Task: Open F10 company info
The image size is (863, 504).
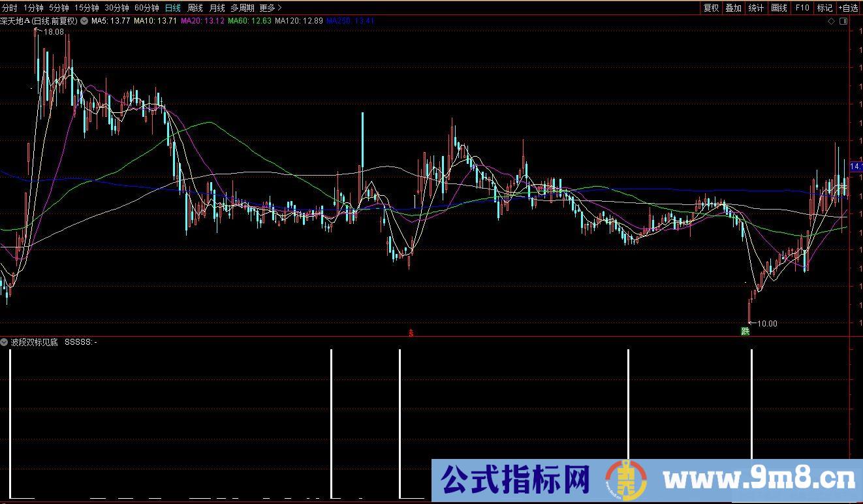Action: pyautogui.click(x=802, y=8)
